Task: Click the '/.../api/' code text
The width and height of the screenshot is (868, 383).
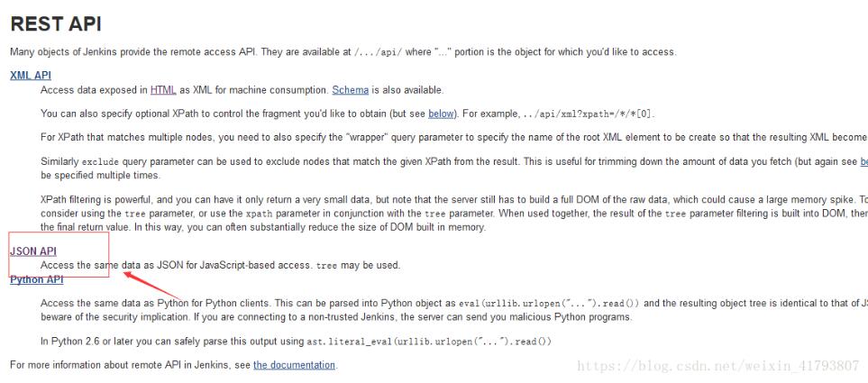Action: (x=378, y=52)
